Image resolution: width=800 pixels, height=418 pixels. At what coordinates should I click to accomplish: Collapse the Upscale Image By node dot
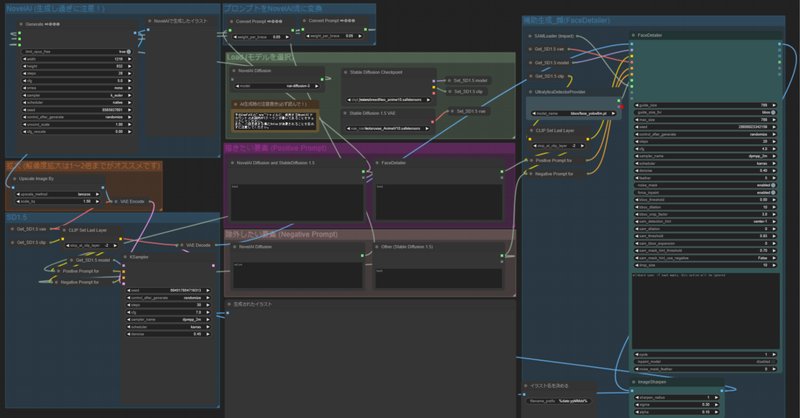[14, 179]
